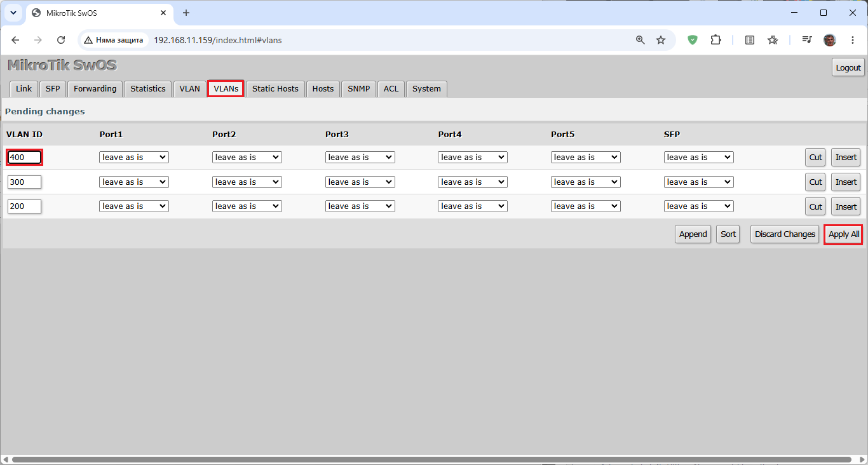
Task: Open the Port1 dropdown for VLAN 200
Action: [134, 206]
